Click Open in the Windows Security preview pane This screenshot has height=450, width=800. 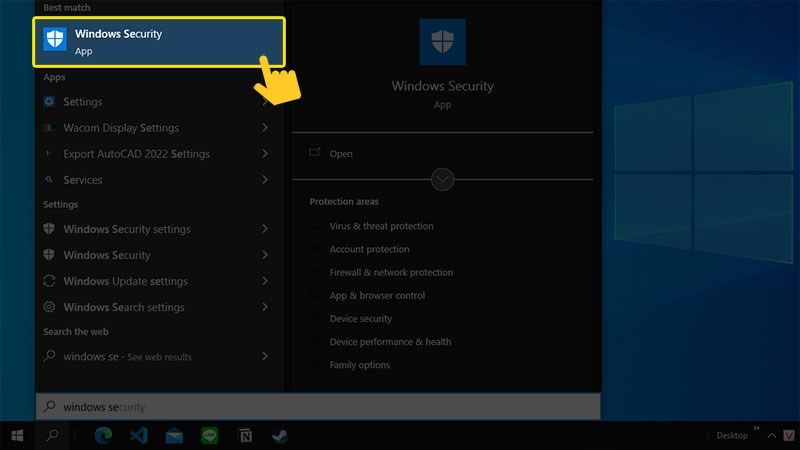[341, 154]
